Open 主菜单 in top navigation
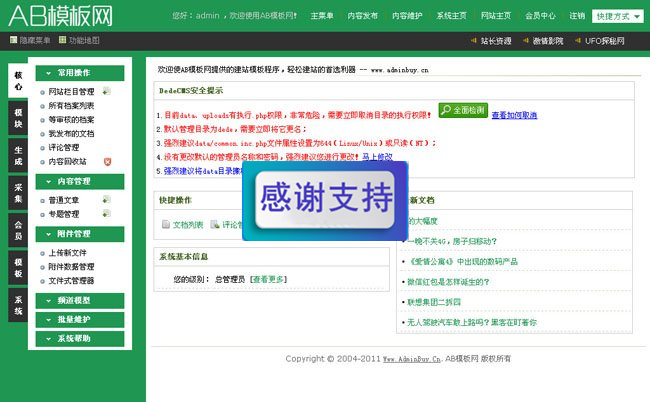Screen dimensions: 650x402 322,16
